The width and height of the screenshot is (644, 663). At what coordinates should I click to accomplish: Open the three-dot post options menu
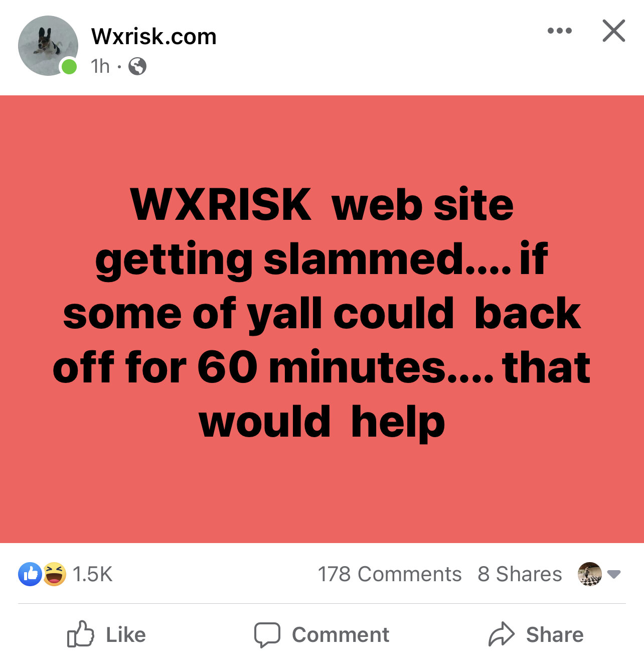point(560,31)
